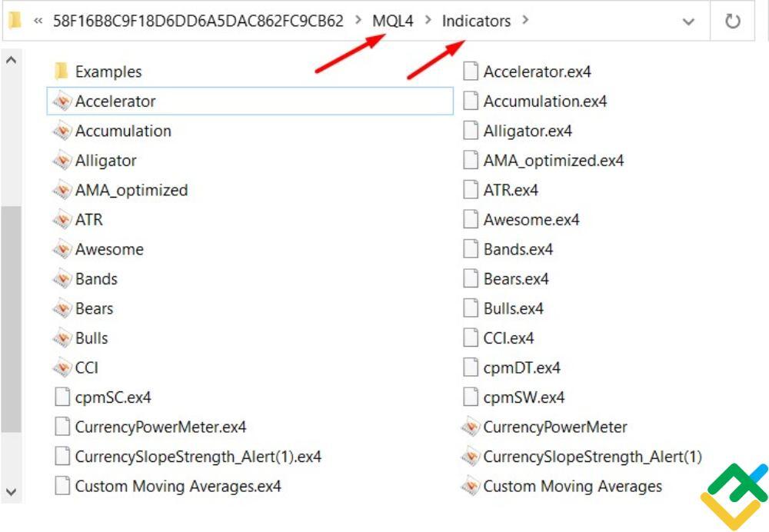This screenshot has height=532, width=769.
Task: Click the Alligator MQL source file icon
Action: click(x=62, y=161)
